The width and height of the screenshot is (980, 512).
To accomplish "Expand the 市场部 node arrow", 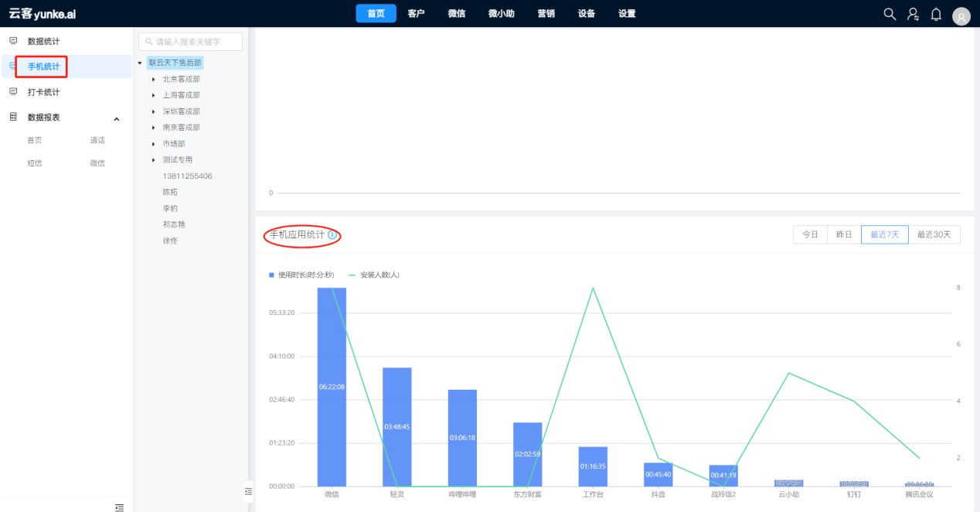I will point(154,144).
